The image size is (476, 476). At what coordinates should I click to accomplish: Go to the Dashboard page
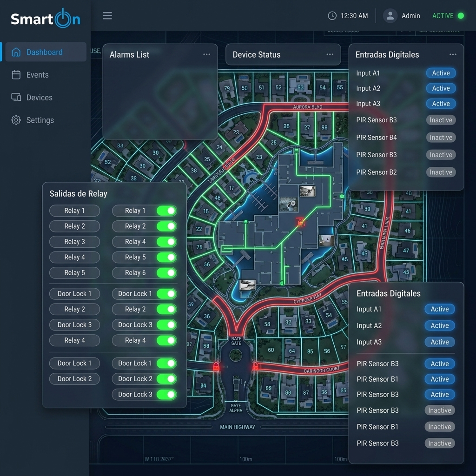tap(46, 52)
